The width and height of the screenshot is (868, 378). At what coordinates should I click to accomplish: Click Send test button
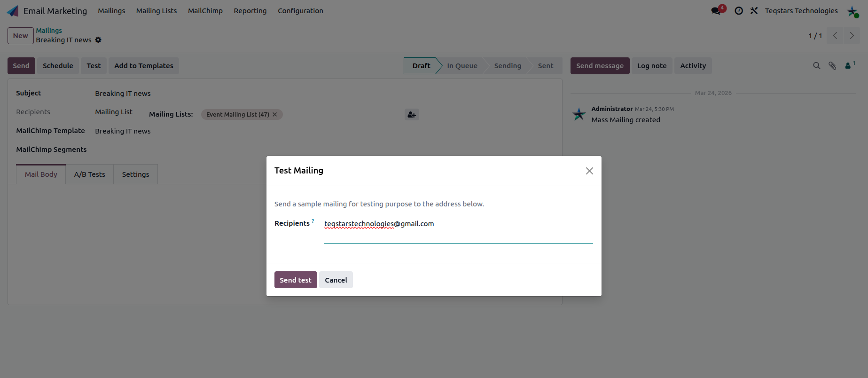(x=296, y=280)
